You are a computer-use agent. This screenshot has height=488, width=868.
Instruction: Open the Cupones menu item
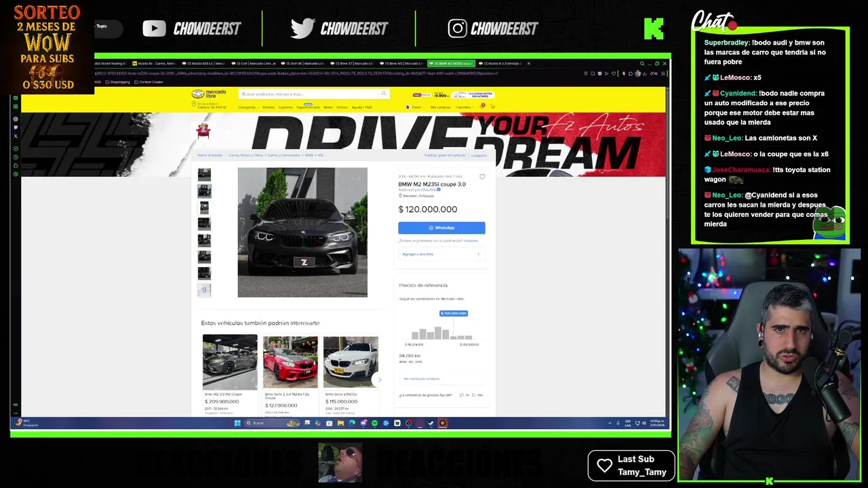coord(285,107)
